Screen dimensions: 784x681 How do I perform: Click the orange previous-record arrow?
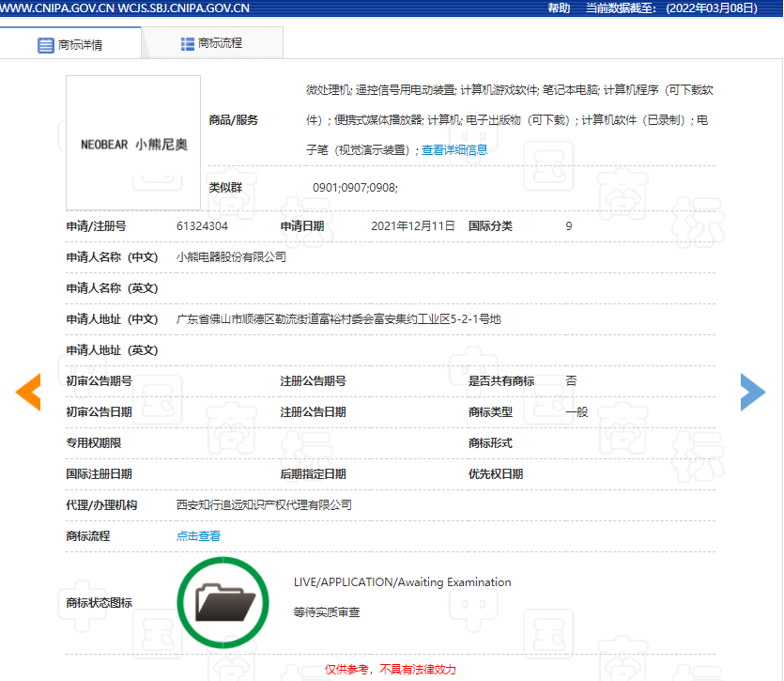(x=28, y=392)
